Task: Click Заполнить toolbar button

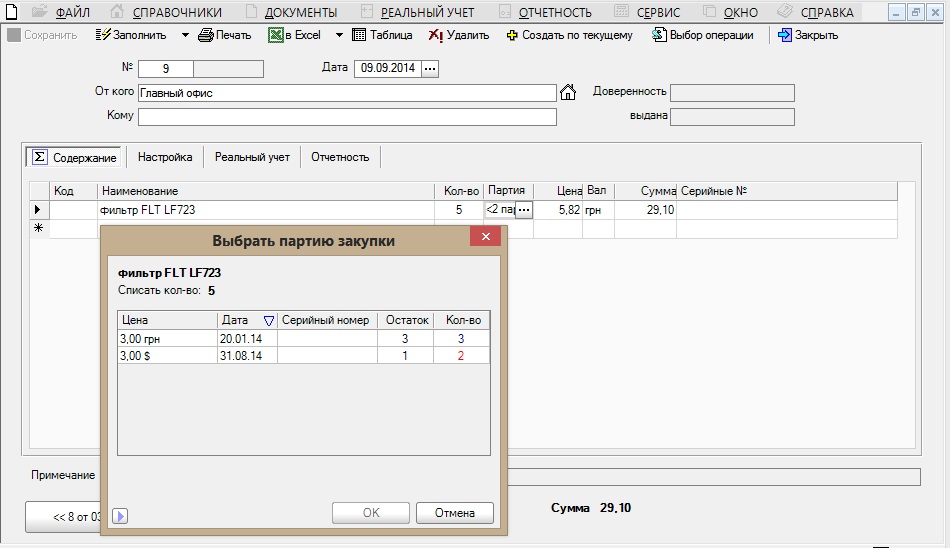Action: (131, 35)
